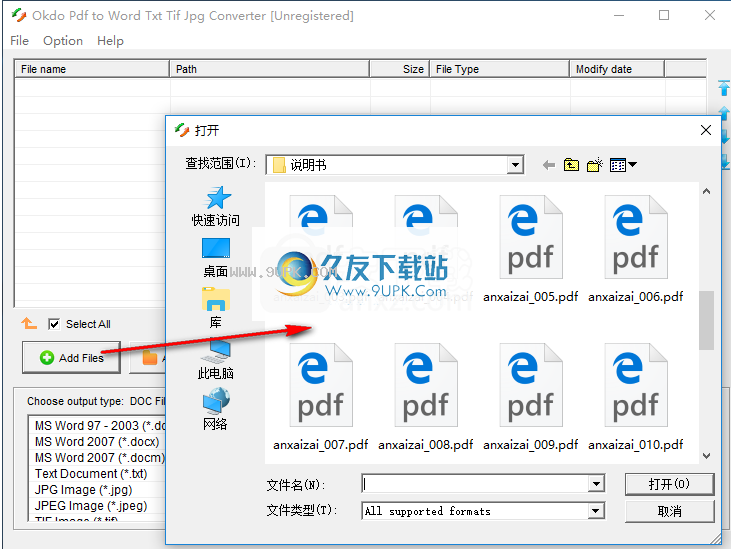Click the file name input field

pos(476,484)
